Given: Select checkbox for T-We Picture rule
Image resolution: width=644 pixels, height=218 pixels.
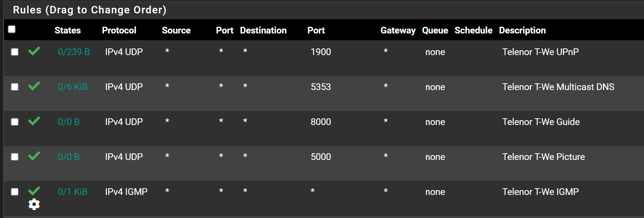Looking at the screenshot, I should (x=15, y=157).
